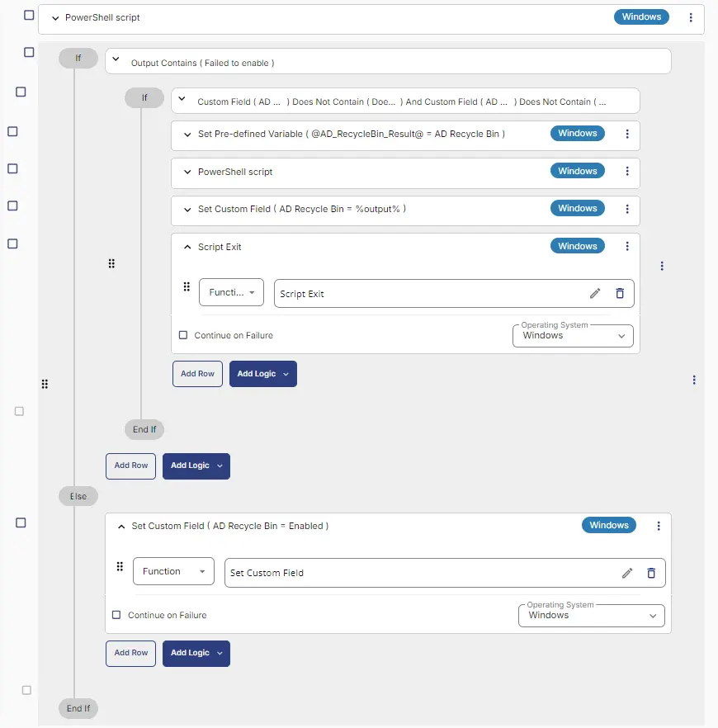718x728 pixels.
Task: Open the three-dot menu on Set Custom Field AD Recycle Bin = %output%
Action: (x=627, y=209)
